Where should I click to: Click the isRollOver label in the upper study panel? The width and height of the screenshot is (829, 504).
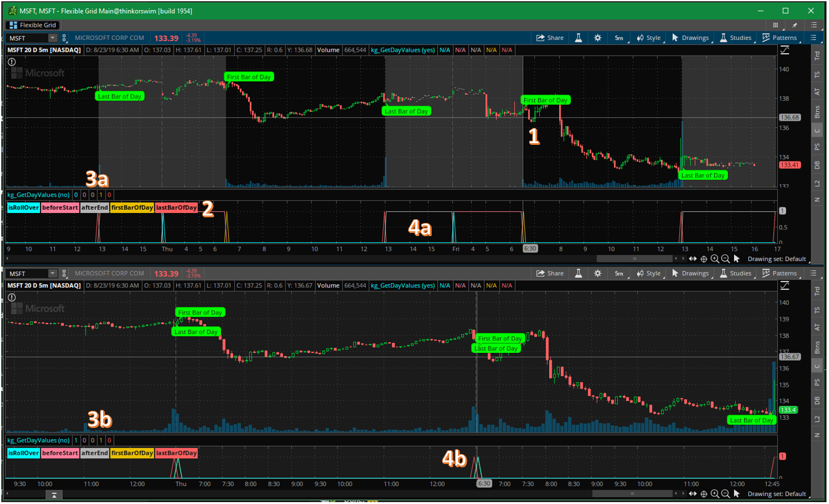point(23,207)
